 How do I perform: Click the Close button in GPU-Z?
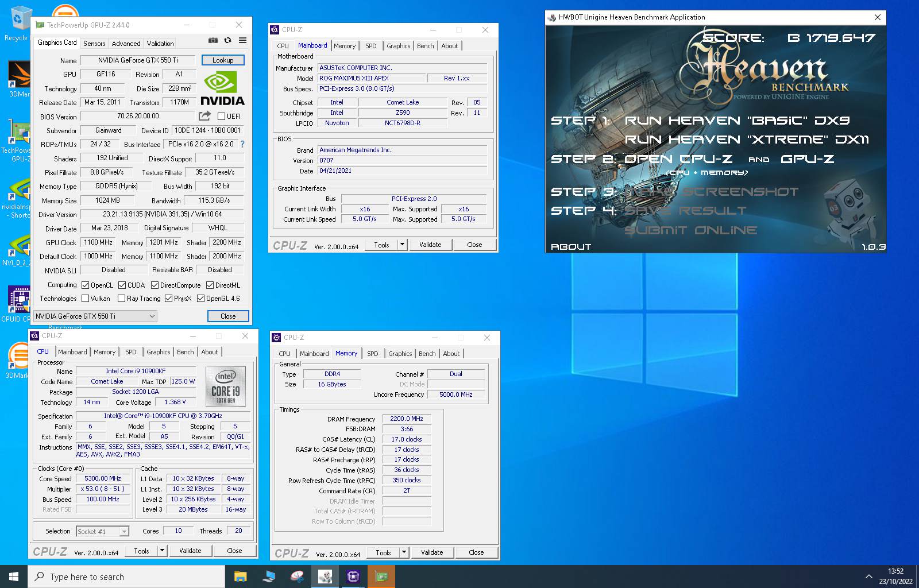[x=228, y=316]
